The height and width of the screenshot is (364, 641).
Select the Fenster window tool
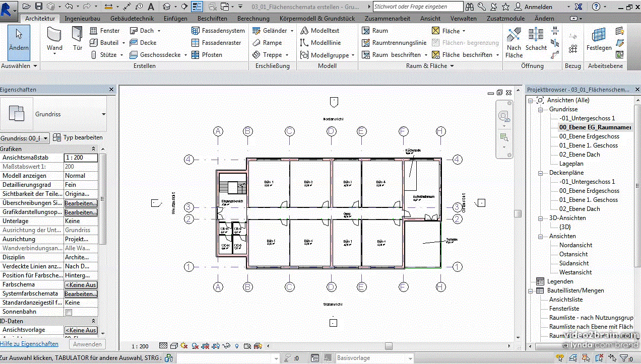105,31
